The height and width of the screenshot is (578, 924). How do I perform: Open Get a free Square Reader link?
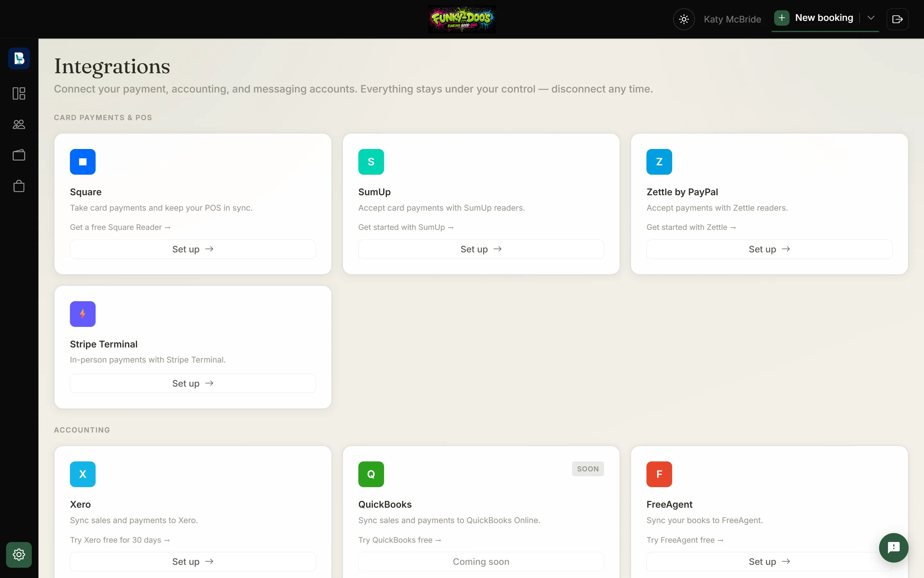120,227
